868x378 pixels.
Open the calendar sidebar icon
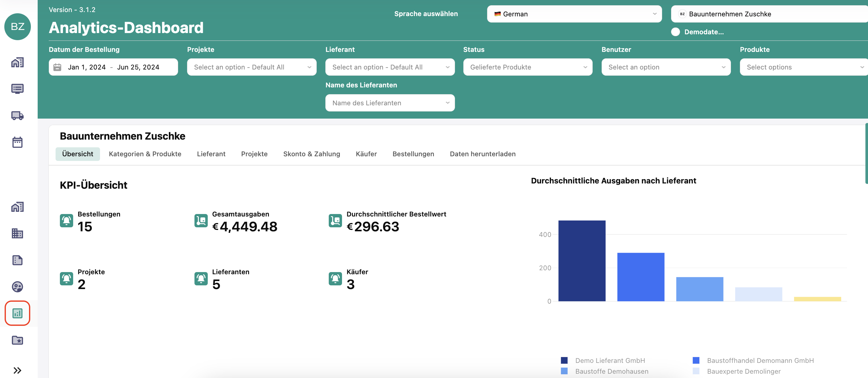(x=18, y=142)
